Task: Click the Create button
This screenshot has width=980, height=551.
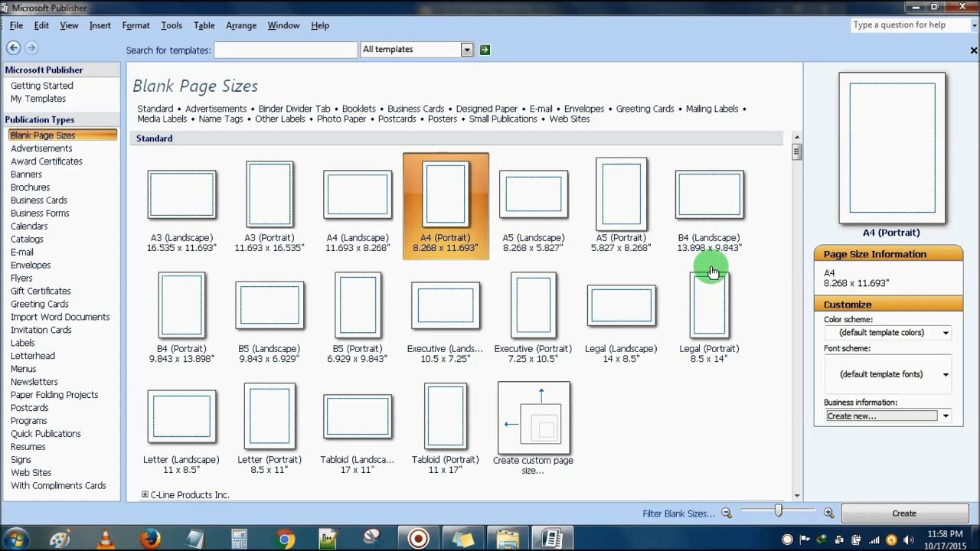Action: (904, 514)
